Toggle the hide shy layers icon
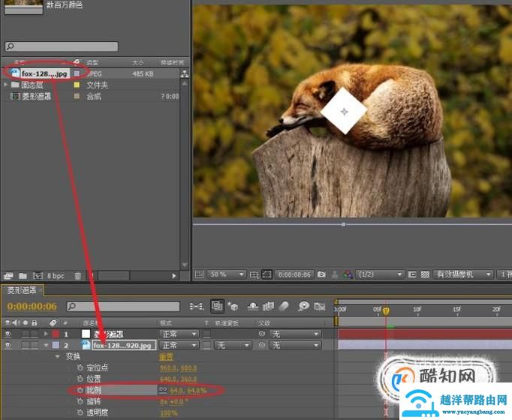The height and width of the screenshot is (420, 512). pyautogui.click(x=253, y=307)
